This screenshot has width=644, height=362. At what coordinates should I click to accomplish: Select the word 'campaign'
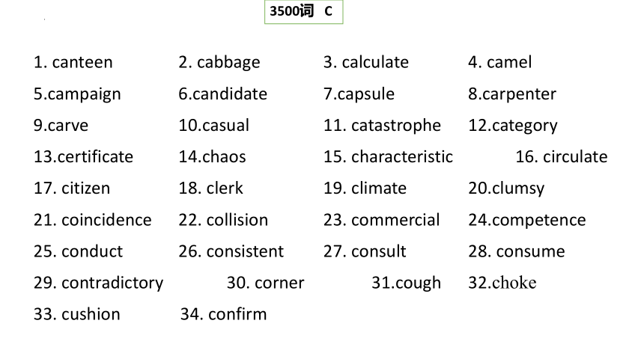[x=84, y=95]
